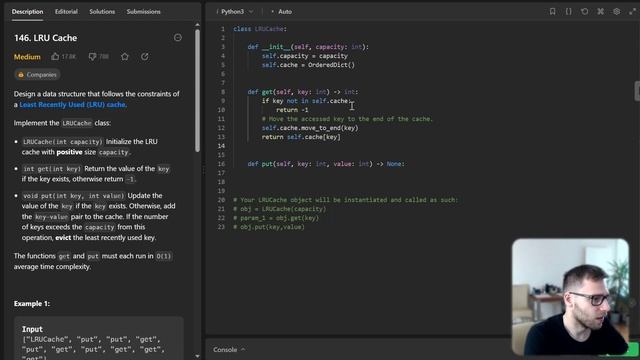Open the Least Recently Used (LRU) cache link
640x360 pixels.
tap(73, 104)
